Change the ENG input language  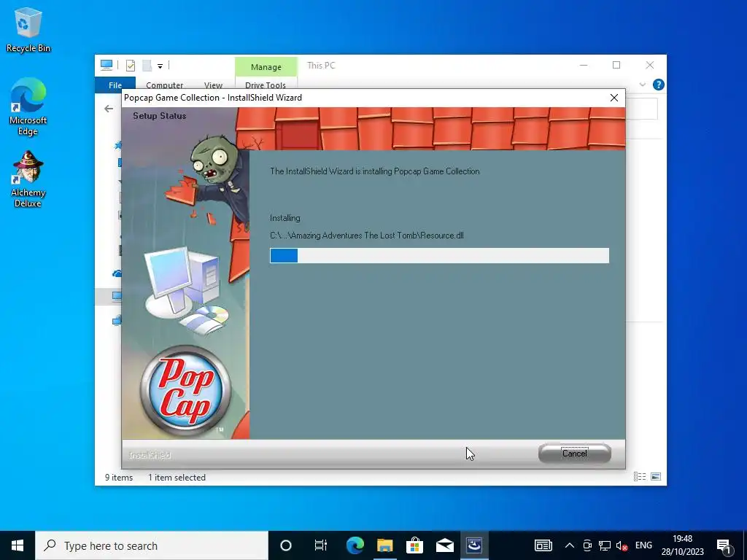click(643, 545)
